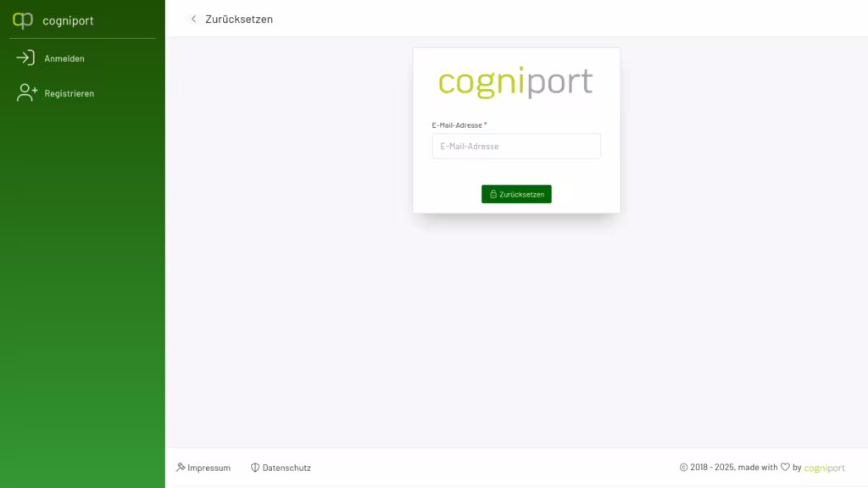Screen dimensions: 868x488
Task: Submit with the green Zurücksetzen button
Action: click(516, 194)
